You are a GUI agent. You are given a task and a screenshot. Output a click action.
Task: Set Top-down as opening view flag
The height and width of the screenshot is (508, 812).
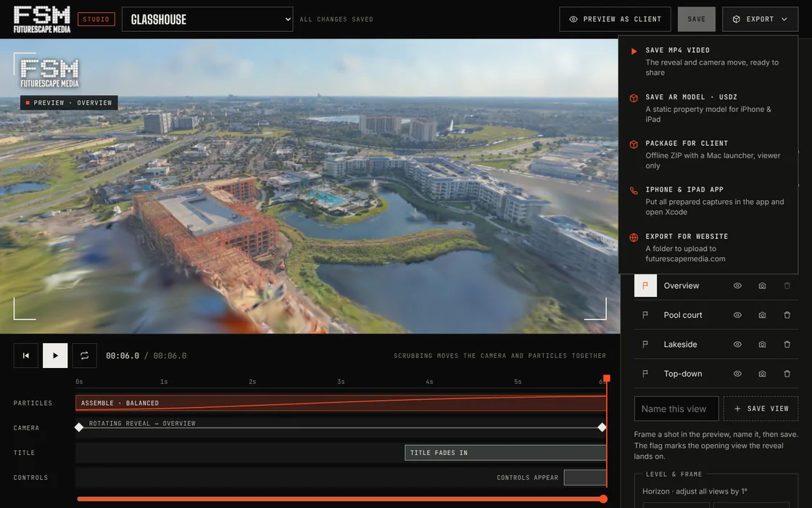[645, 374]
